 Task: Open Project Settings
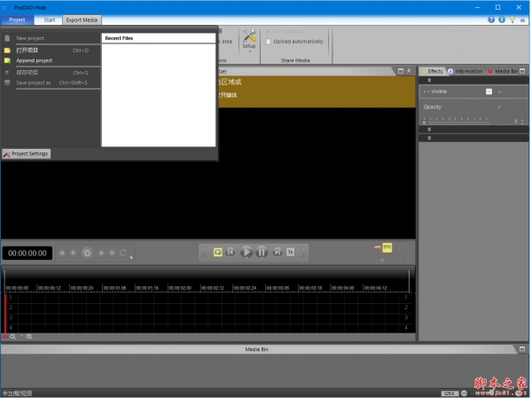(27, 153)
